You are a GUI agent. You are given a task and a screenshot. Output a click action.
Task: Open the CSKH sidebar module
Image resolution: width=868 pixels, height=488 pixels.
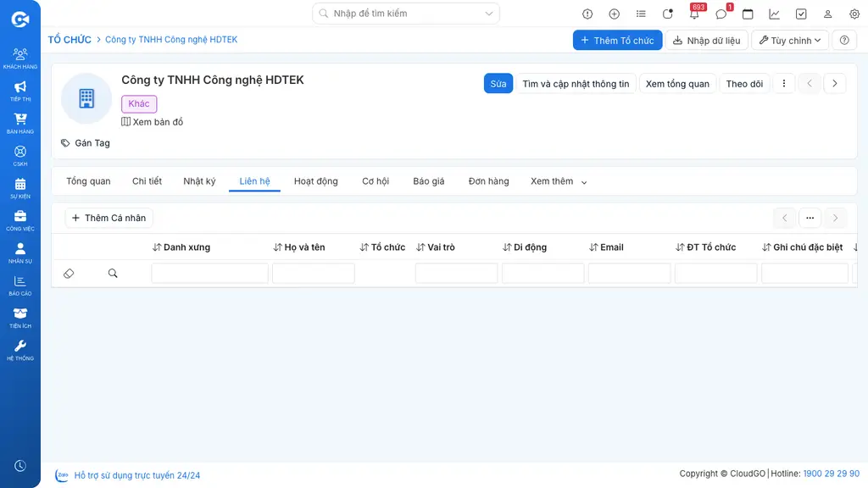(x=20, y=156)
